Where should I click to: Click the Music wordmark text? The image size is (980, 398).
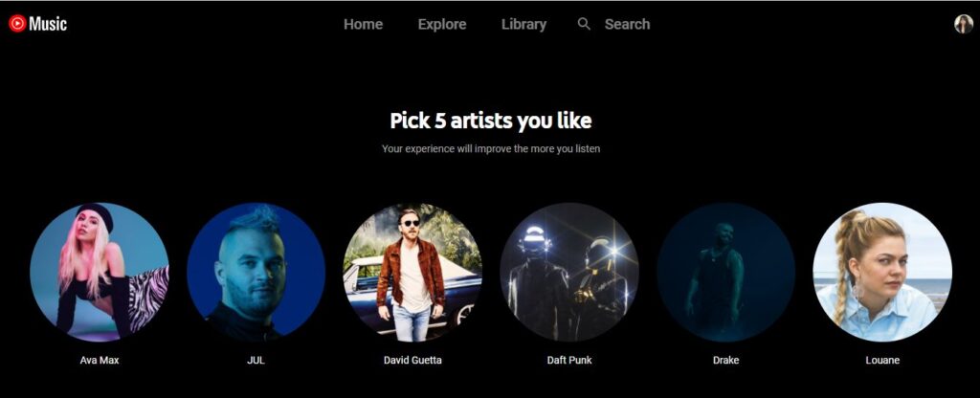pyautogui.click(x=48, y=24)
